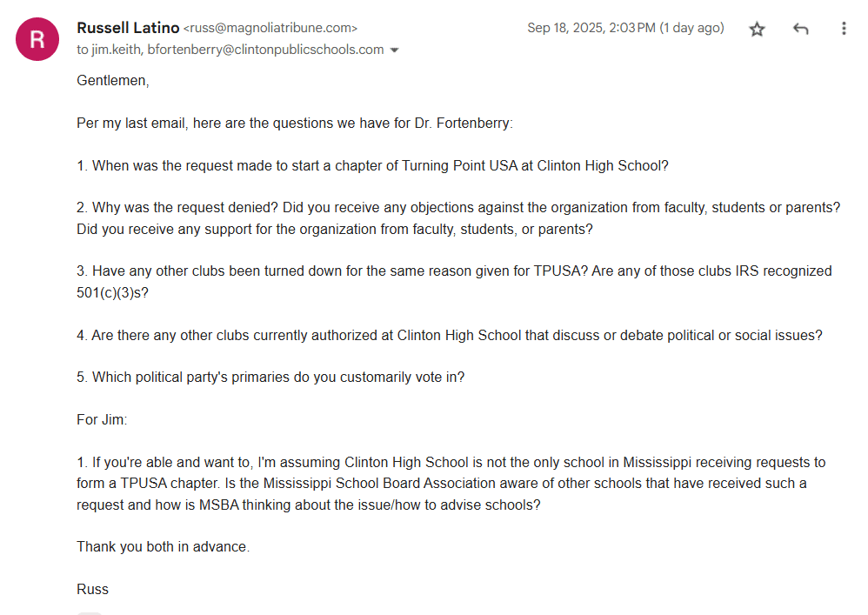868x615 pixels.
Task: Expand recipient details dropdown arrow
Action: point(394,50)
